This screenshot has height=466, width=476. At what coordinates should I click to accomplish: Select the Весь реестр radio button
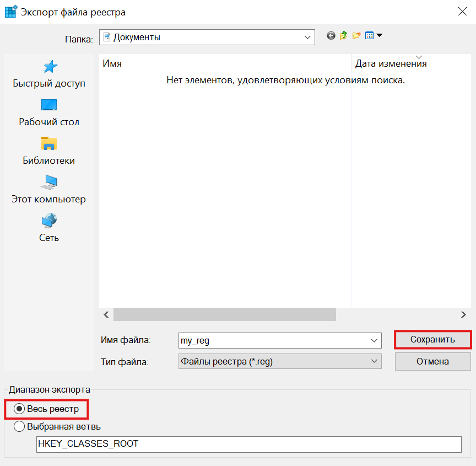[x=19, y=409]
